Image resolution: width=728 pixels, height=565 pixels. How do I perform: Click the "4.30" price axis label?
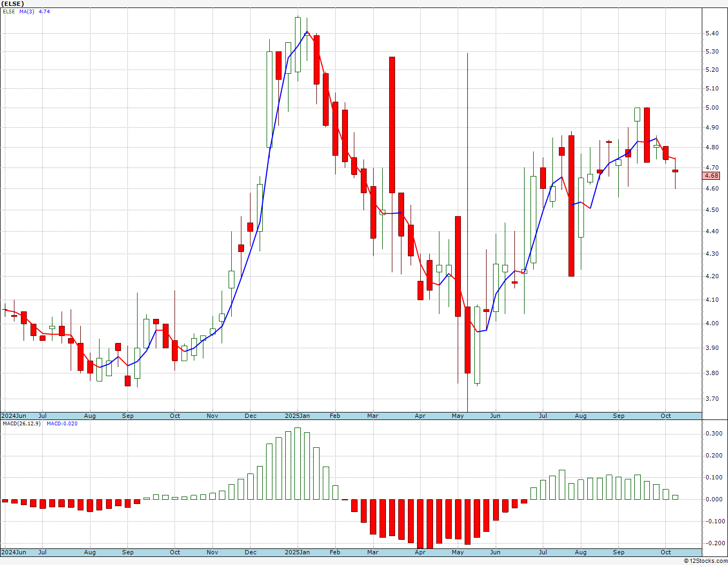tap(712, 254)
